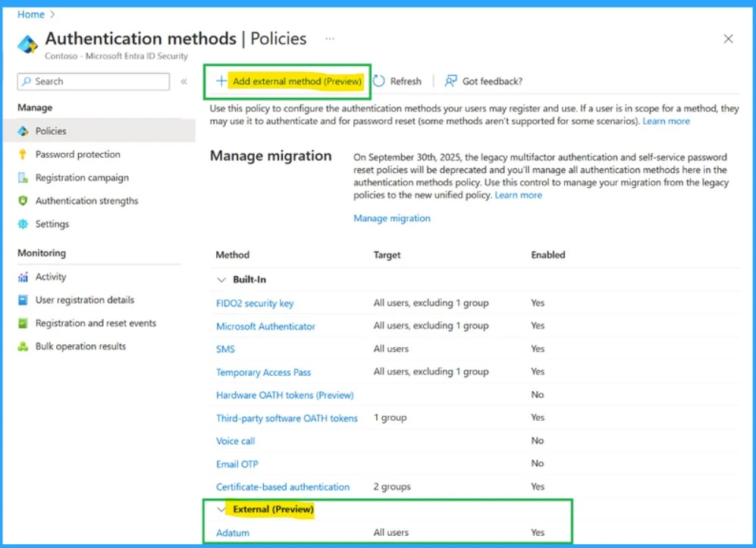
Task: Open Registration and reset events
Action: (x=96, y=323)
